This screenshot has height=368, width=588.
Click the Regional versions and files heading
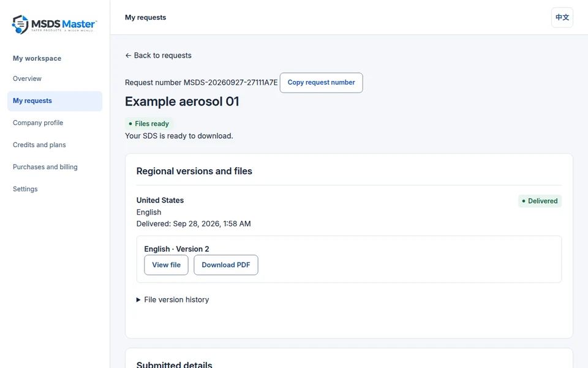point(194,171)
